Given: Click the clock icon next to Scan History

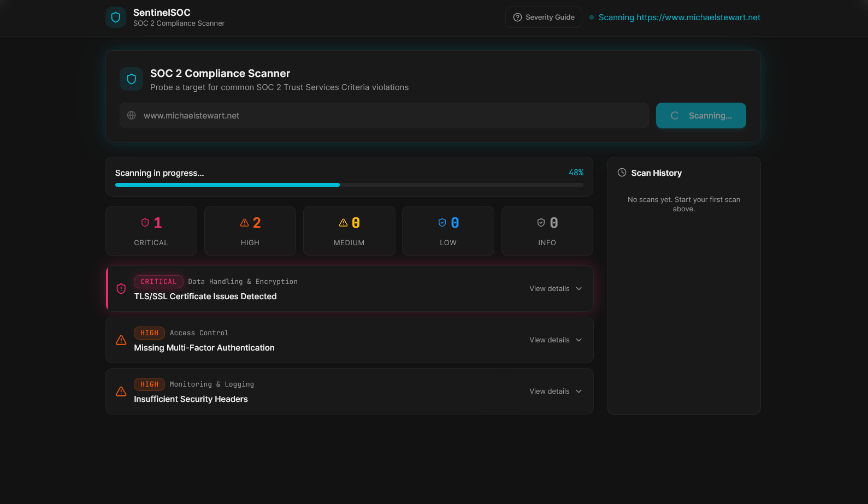Looking at the screenshot, I should click(622, 173).
